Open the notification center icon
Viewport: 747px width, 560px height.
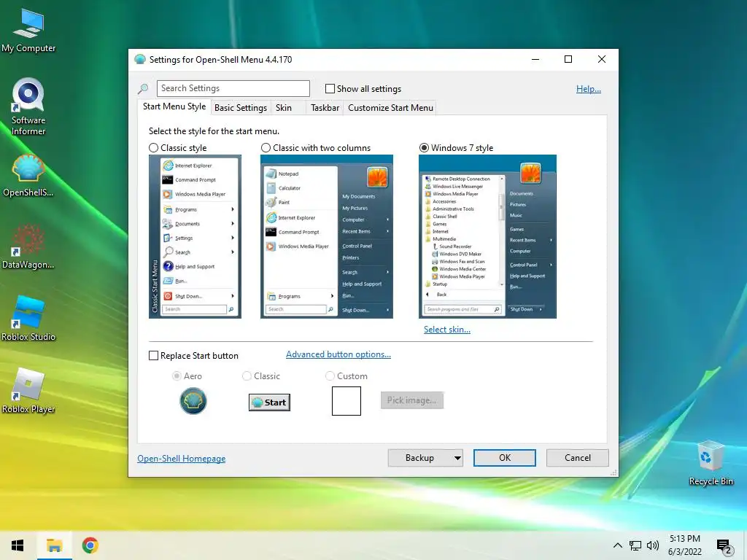pyautogui.click(x=724, y=546)
